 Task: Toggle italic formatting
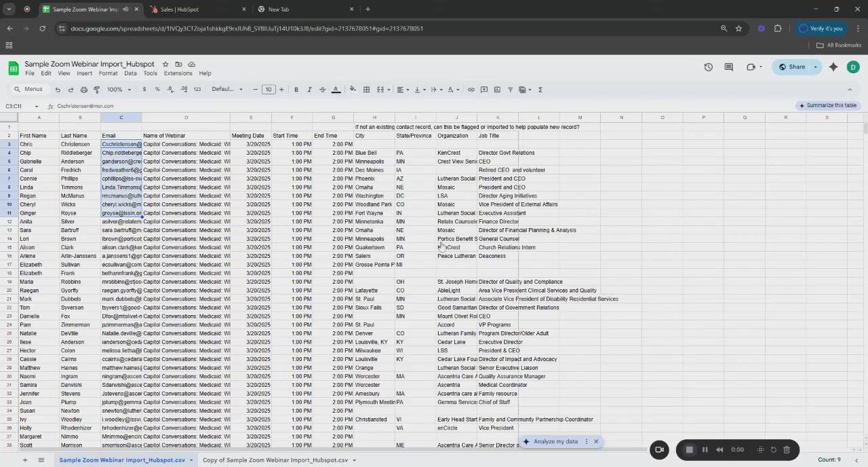pos(309,90)
